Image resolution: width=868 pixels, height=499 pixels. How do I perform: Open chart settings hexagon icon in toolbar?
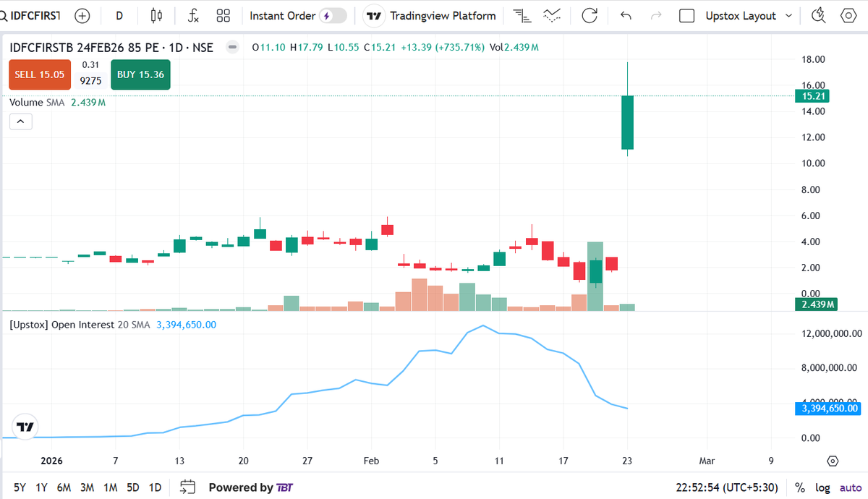pyautogui.click(x=849, y=15)
